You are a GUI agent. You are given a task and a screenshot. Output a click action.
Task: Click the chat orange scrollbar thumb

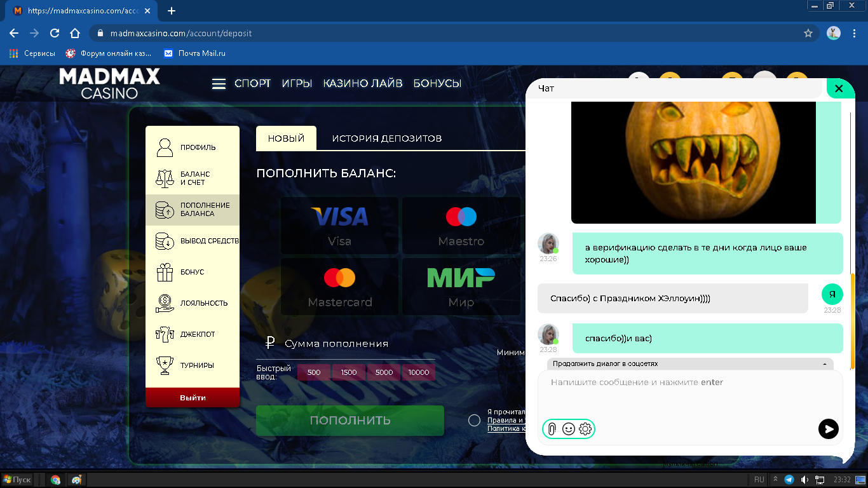[x=852, y=321]
